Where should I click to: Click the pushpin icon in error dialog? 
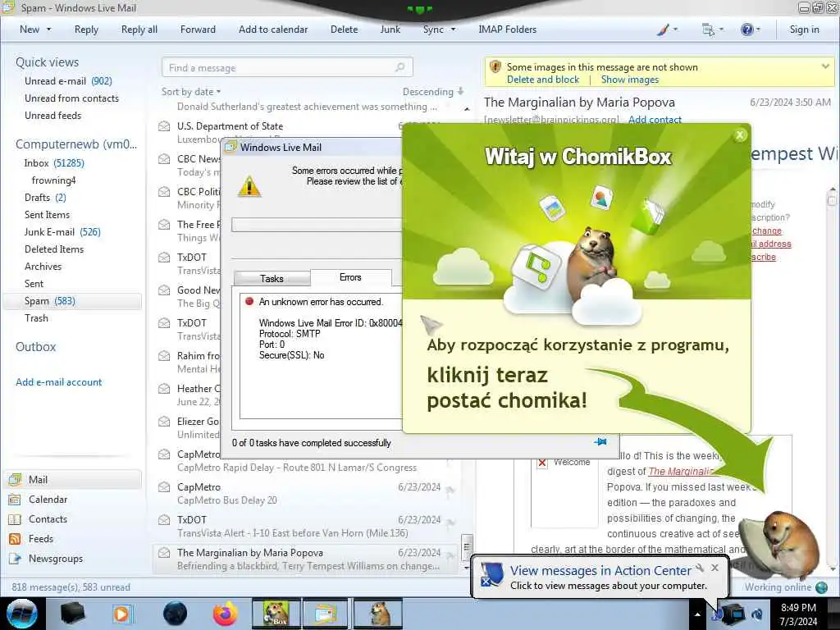(x=600, y=442)
